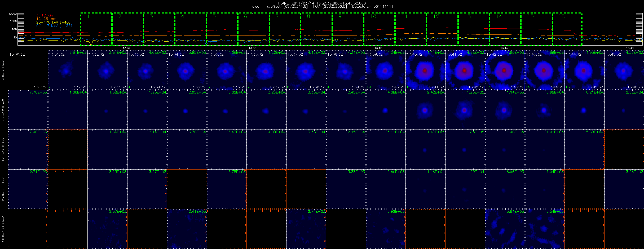Screen dimensions: 644x249
Task: Click the 'clean' algorithm label in header
Action: (257, 6)
